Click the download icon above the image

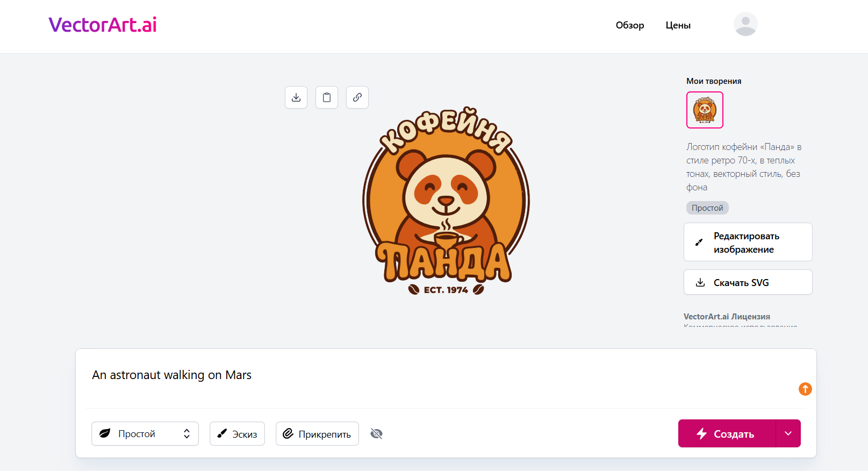296,97
